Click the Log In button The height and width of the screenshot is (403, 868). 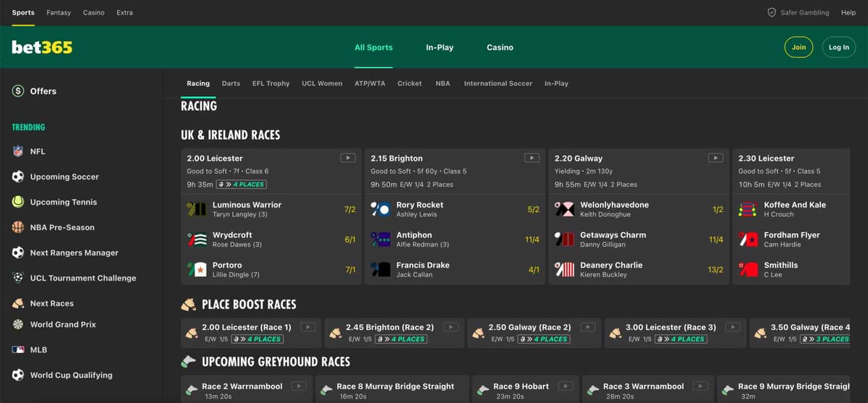click(x=839, y=47)
